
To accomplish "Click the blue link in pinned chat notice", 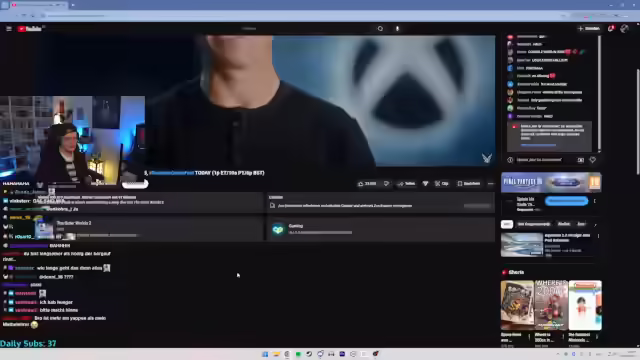I will tap(538, 145).
